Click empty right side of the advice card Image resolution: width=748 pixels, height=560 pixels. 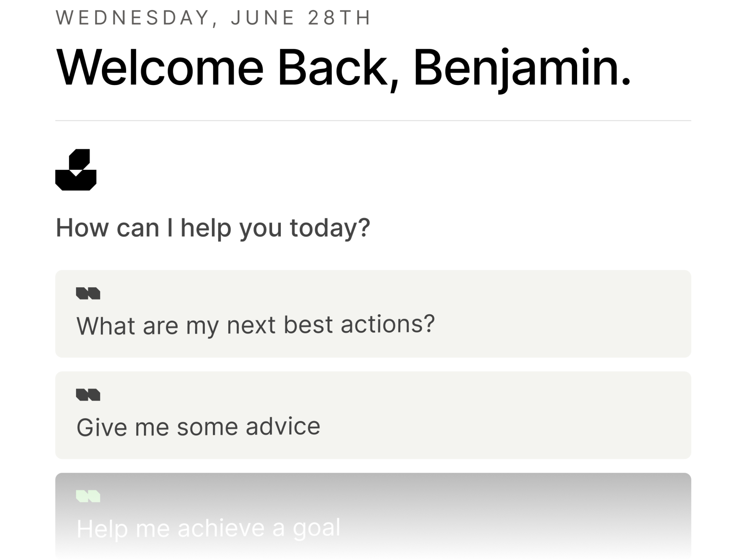pyautogui.click(x=511, y=415)
